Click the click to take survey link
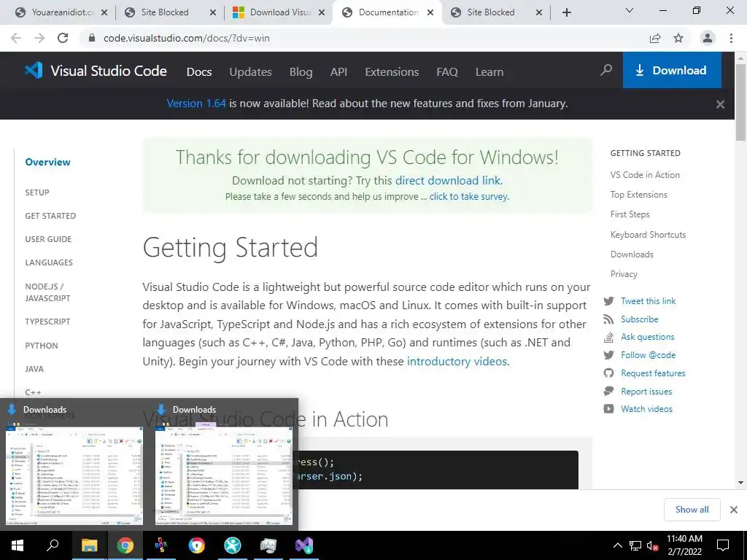Image resolution: width=747 pixels, height=560 pixels. tap(469, 196)
